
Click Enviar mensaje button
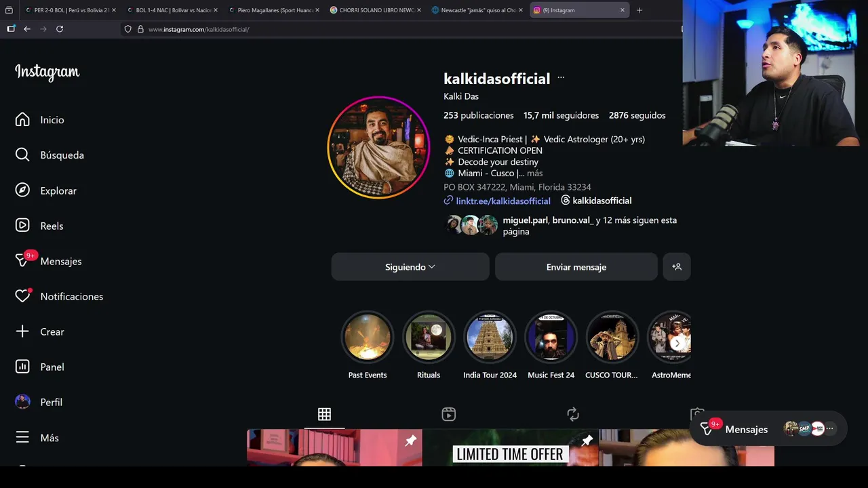tap(576, 267)
